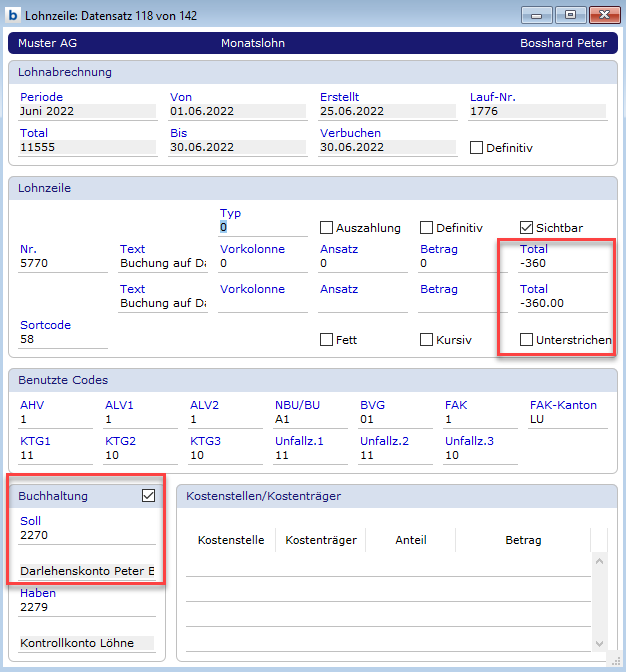Click the Kostenstelle column header
This screenshot has height=672, width=626.
pos(231,540)
